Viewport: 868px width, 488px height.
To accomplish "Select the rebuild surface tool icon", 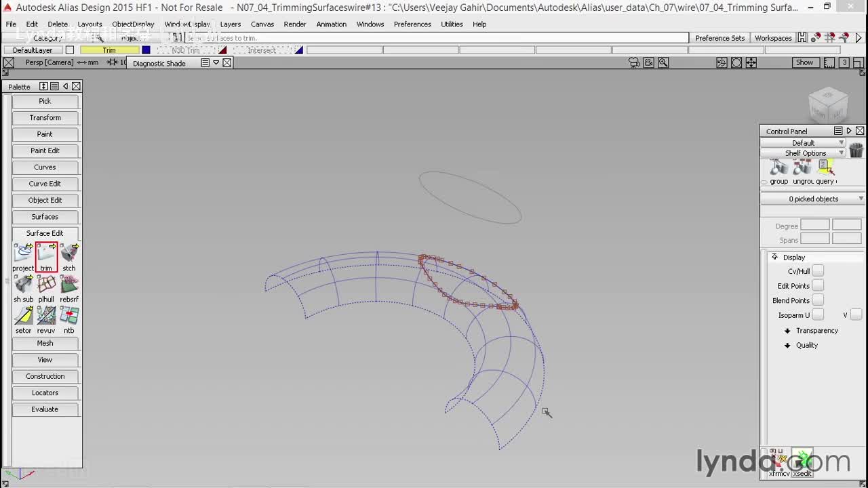I will 69,284.
